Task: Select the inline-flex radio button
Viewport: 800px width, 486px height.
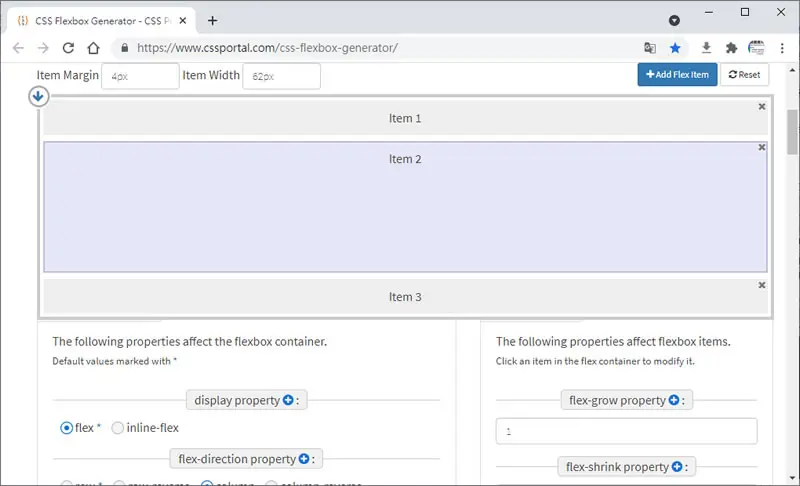Action: point(117,428)
